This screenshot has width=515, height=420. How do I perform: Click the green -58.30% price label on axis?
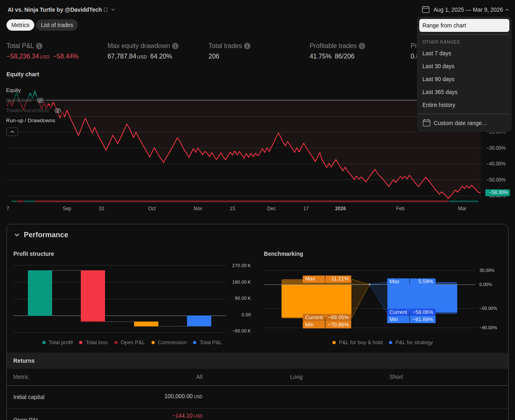[497, 192]
